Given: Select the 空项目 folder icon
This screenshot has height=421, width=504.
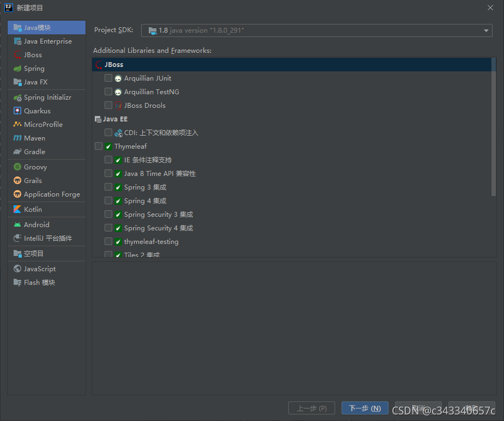Looking at the screenshot, I should click(17, 254).
